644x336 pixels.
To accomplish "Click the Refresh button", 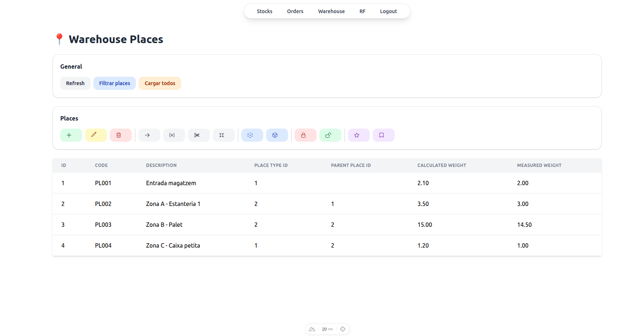I will [x=75, y=83].
